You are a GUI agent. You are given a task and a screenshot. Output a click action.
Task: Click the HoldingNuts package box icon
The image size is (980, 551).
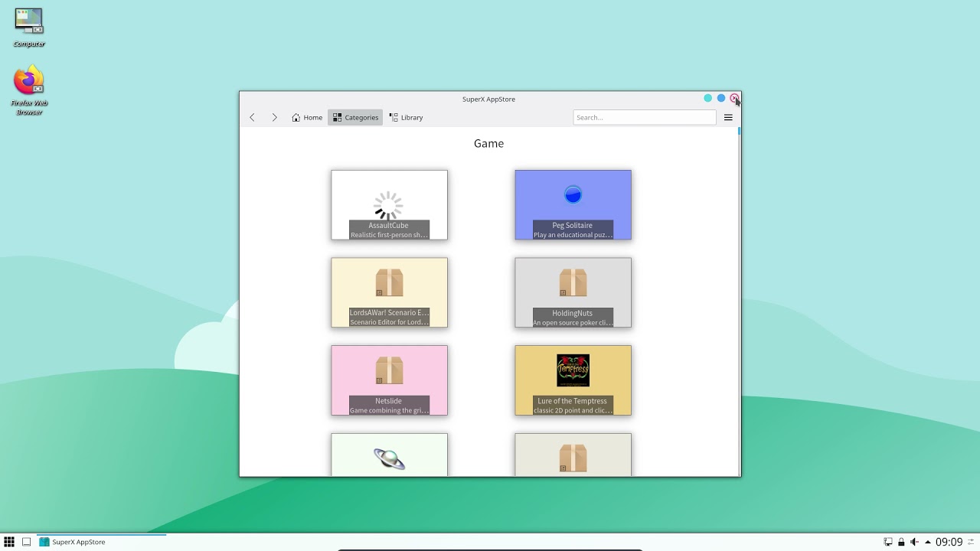573,282
